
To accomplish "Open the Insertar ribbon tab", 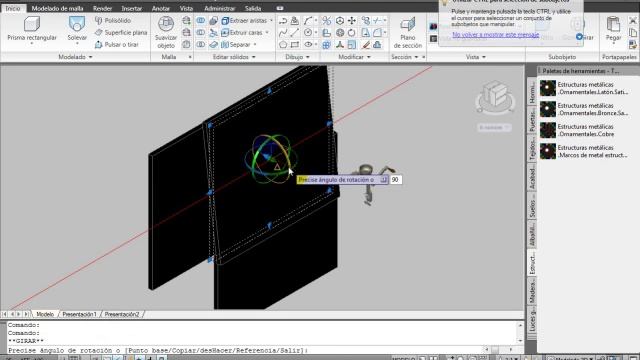I will point(131,8).
